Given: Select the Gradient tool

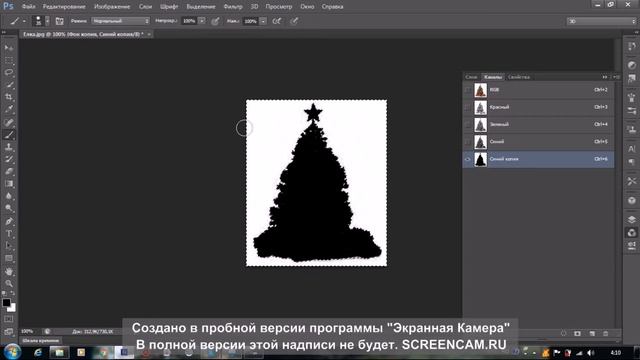Looking at the screenshot, I should (9, 184).
